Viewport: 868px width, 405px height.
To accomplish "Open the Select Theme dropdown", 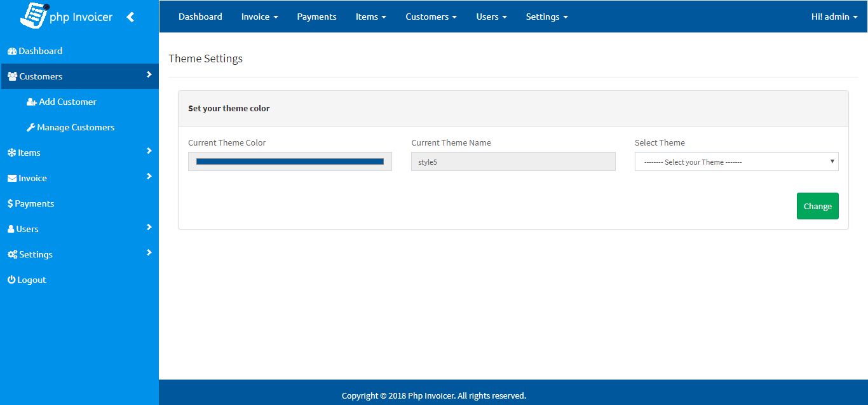I will 736,162.
